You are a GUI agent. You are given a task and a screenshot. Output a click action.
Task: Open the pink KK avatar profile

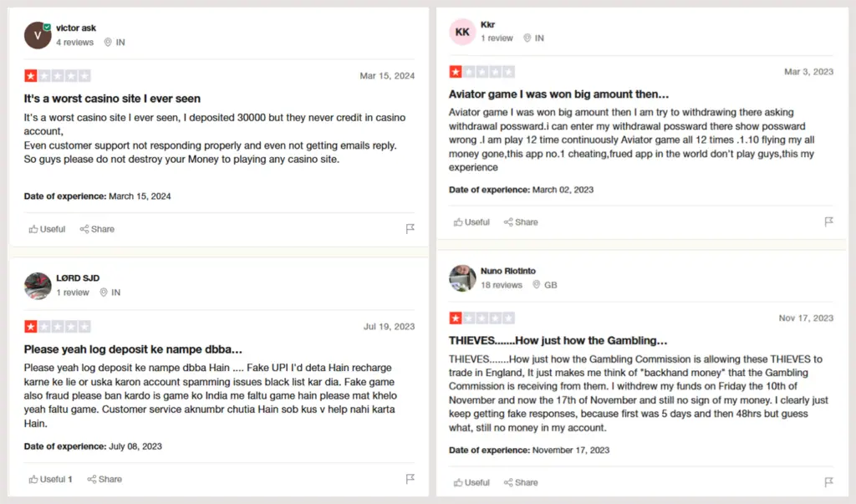[462, 32]
